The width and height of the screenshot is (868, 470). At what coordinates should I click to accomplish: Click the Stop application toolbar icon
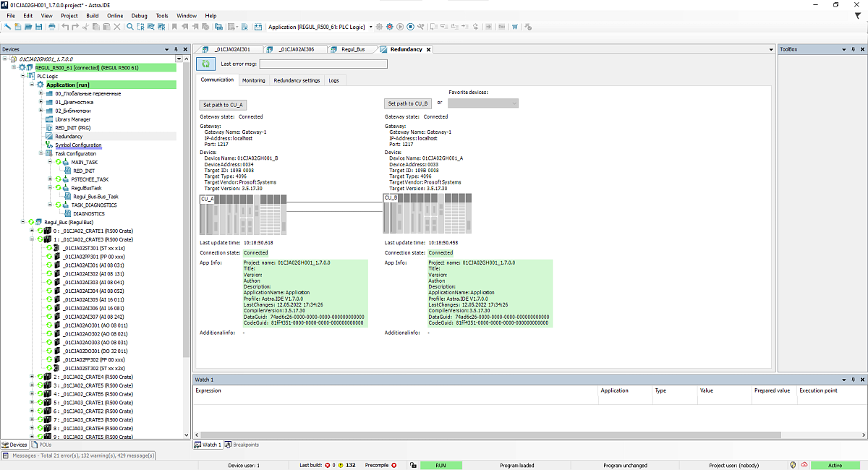(410, 27)
